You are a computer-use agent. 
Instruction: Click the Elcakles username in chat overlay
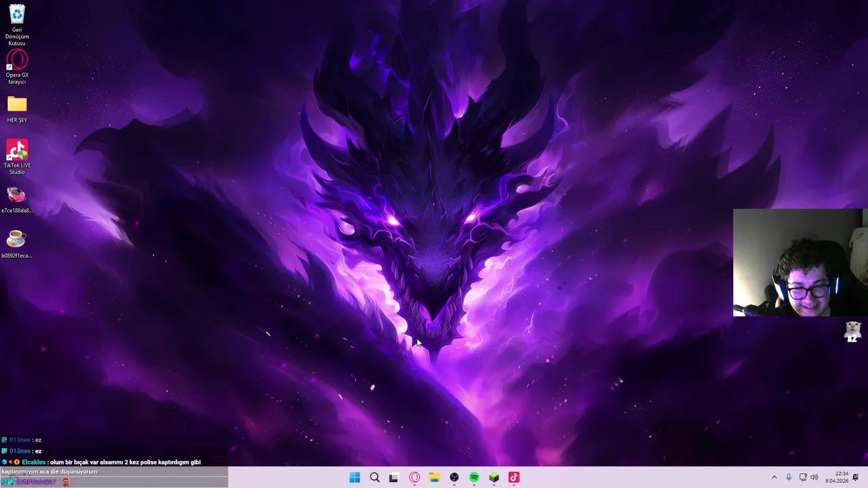point(34,462)
